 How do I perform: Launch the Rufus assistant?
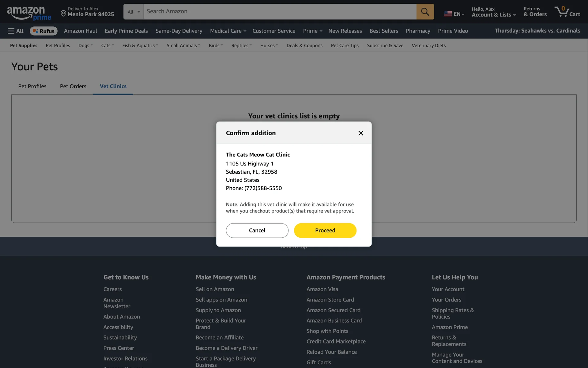click(43, 31)
